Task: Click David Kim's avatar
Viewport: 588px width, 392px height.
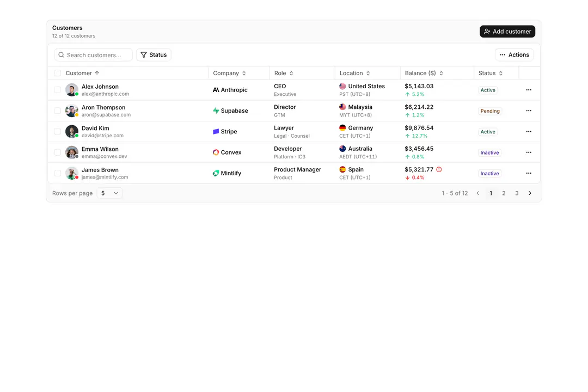Action: click(x=72, y=132)
